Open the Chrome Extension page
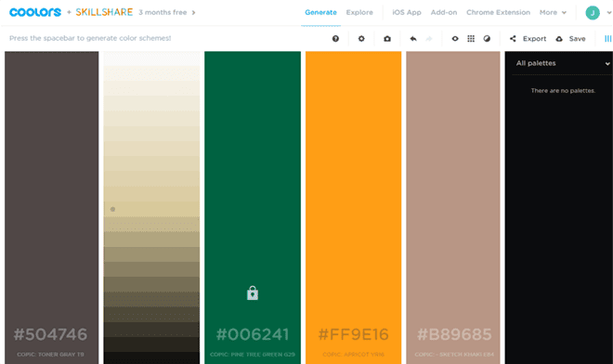613x364 pixels. tap(498, 12)
